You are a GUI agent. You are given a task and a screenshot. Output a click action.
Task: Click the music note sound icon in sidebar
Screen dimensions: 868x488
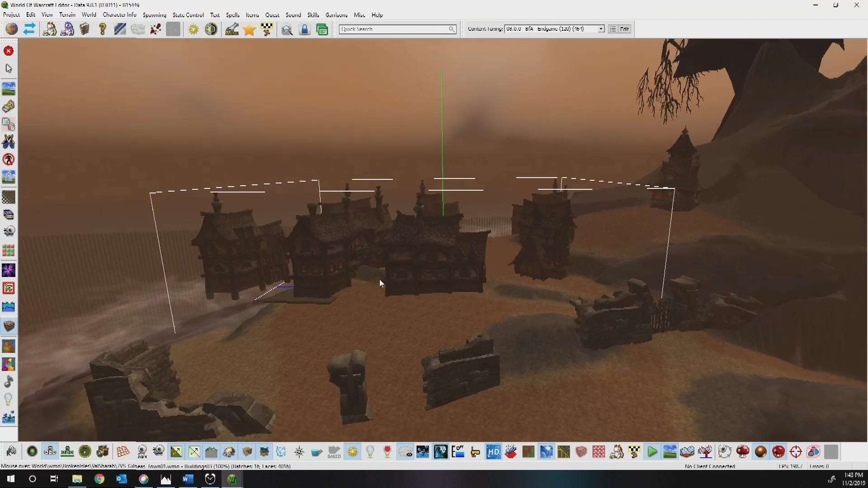(9, 382)
